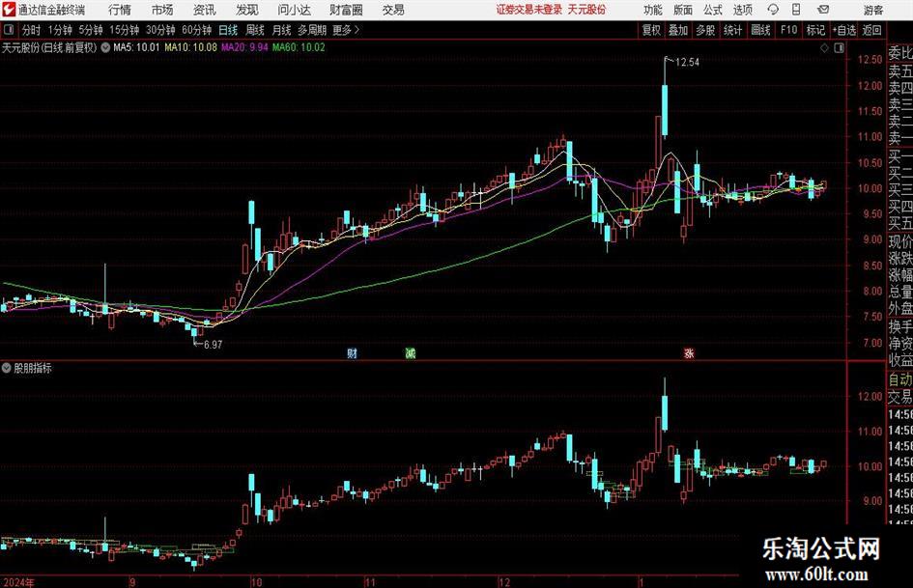
Task: Click the 游客 guest account button
Action: coord(872,10)
